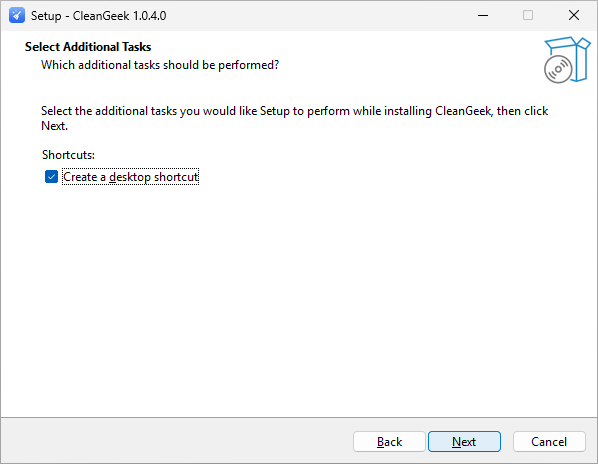Close the CleanGeek Setup window
Viewport: 598px width, 464px height.
[x=574, y=16]
